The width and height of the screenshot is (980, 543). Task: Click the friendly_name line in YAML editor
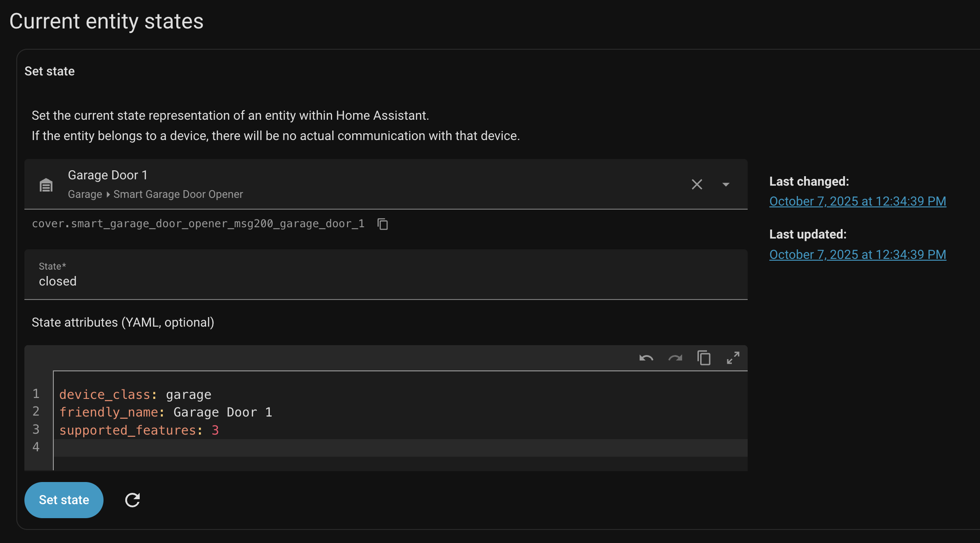point(165,412)
